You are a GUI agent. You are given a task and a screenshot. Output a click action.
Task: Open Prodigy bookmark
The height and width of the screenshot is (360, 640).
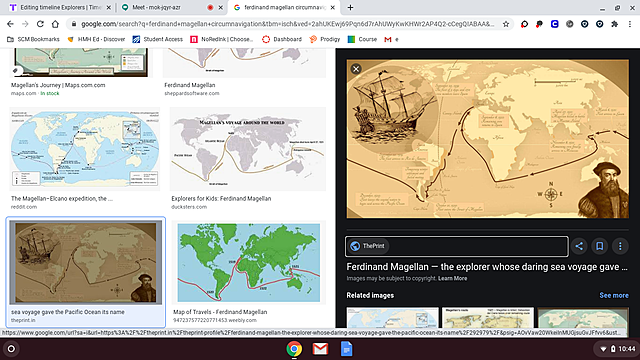(324, 39)
